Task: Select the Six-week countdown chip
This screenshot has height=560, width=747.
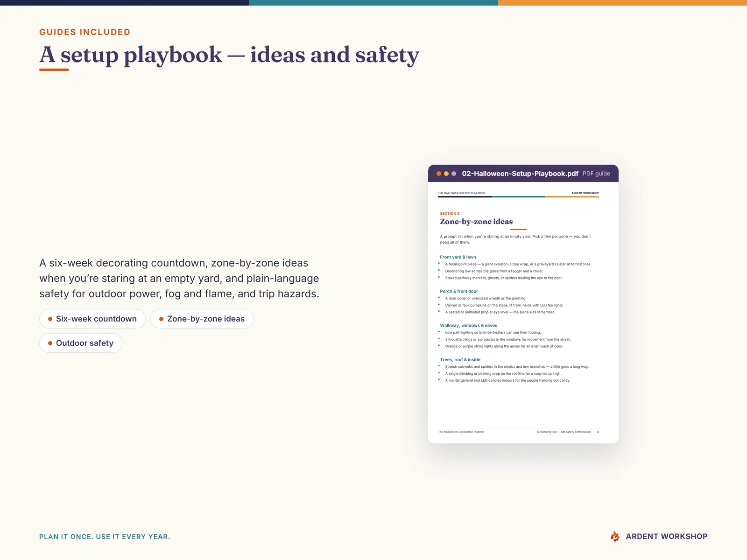Action: (x=92, y=319)
